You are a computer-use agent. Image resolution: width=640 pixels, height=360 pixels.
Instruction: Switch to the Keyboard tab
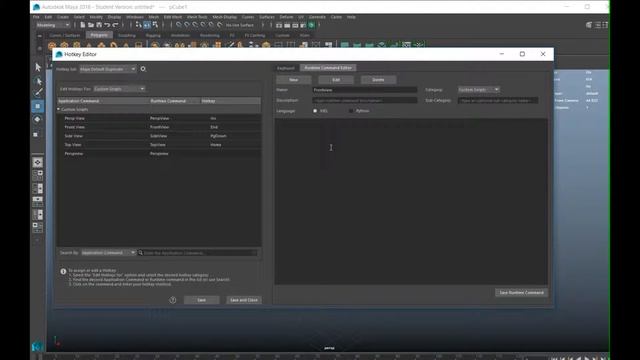click(286, 68)
